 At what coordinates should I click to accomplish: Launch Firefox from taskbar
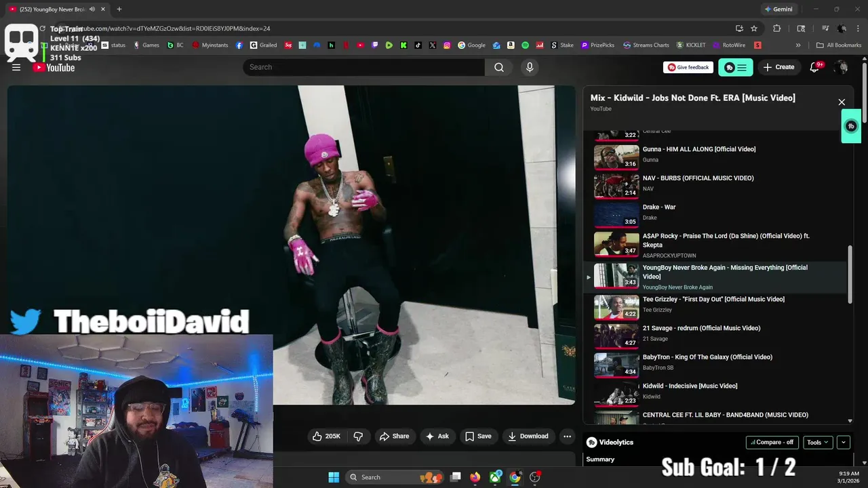[475, 477]
